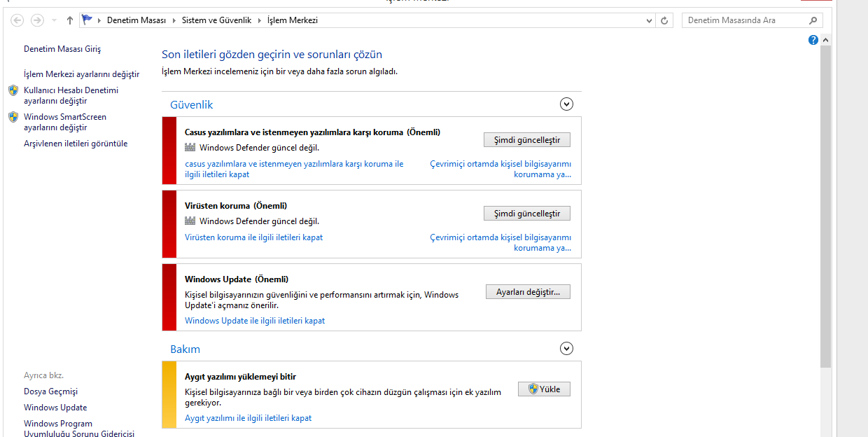Click the Yükle button with shield
The height and width of the screenshot is (437, 868).
click(x=544, y=389)
